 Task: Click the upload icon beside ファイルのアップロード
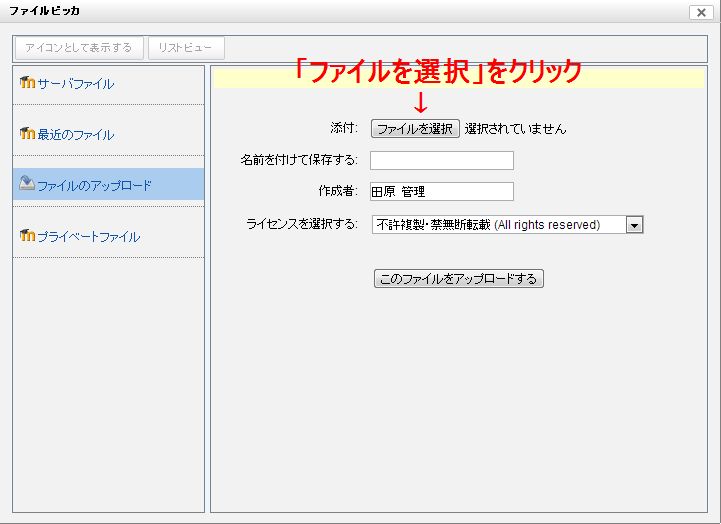(x=27, y=184)
